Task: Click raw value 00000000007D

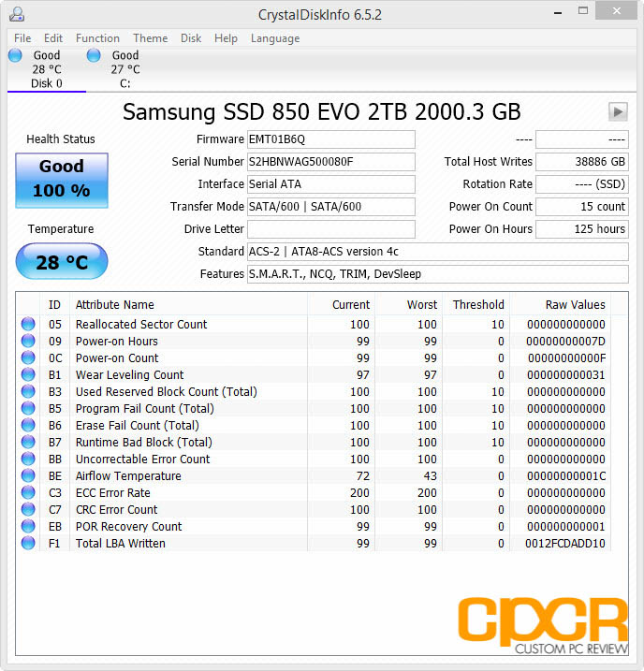Action: coord(565,342)
